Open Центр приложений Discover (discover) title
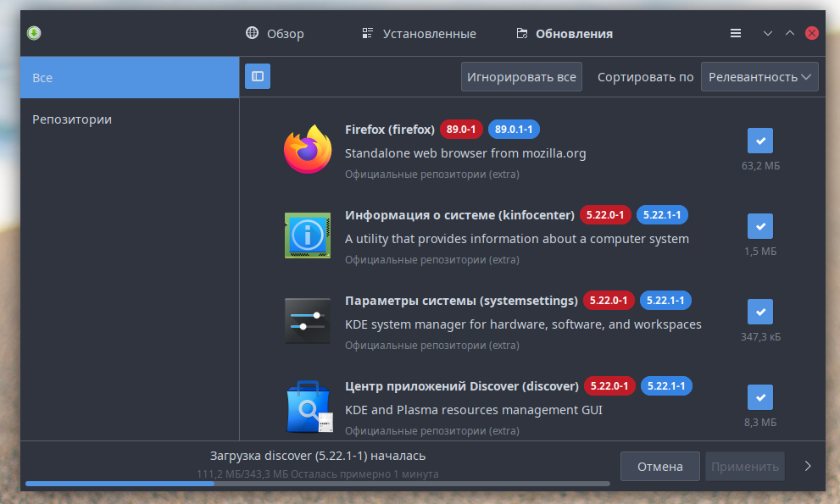This screenshot has width=840, height=504. pyautogui.click(x=462, y=386)
